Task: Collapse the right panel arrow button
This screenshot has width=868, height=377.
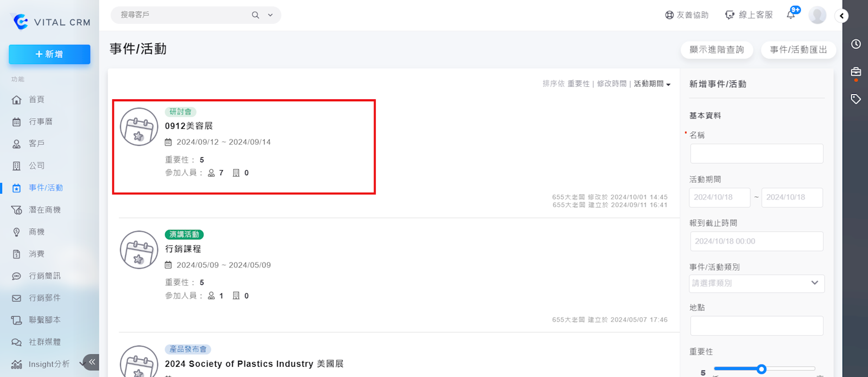Action: click(841, 16)
